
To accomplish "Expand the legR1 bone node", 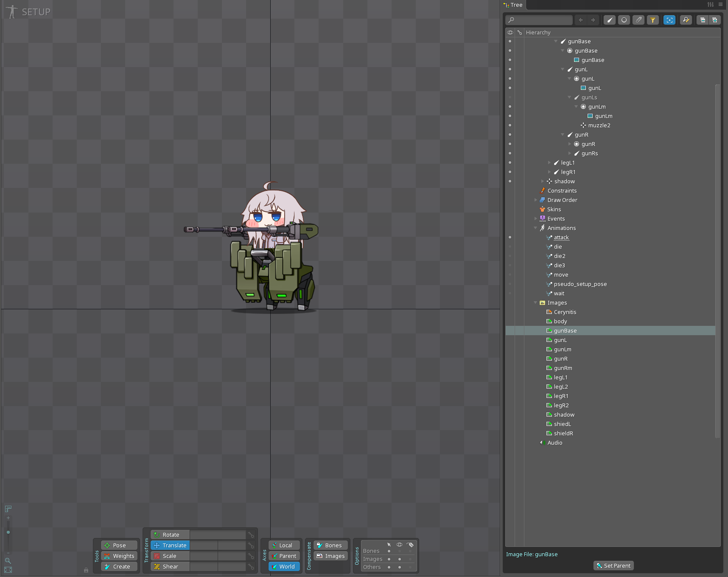I will click(x=549, y=172).
